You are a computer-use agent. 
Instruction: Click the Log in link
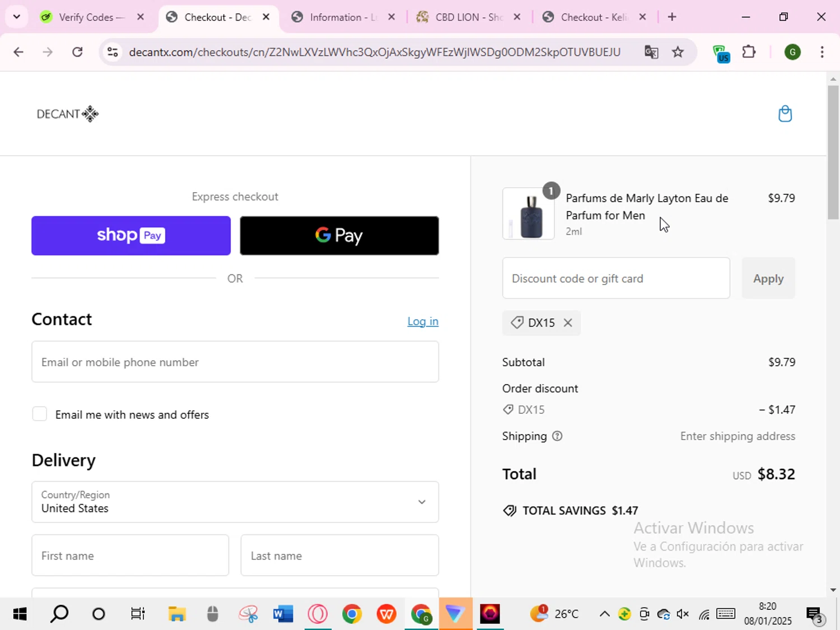pos(423,321)
